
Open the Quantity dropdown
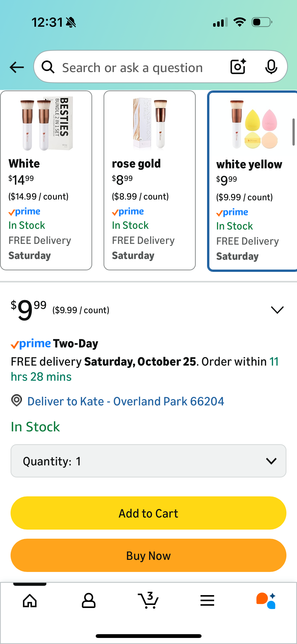[148, 461]
